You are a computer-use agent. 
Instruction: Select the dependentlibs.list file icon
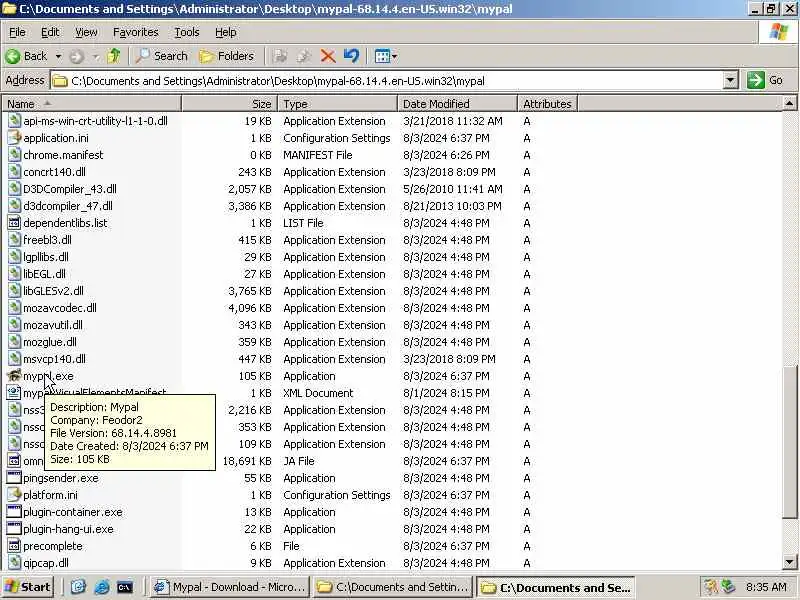[x=14, y=223]
